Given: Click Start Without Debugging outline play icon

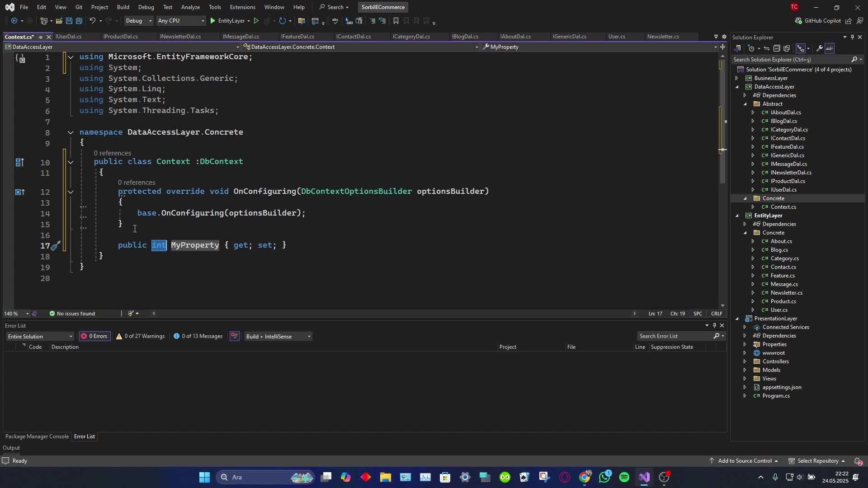Looking at the screenshot, I should tap(256, 21).
